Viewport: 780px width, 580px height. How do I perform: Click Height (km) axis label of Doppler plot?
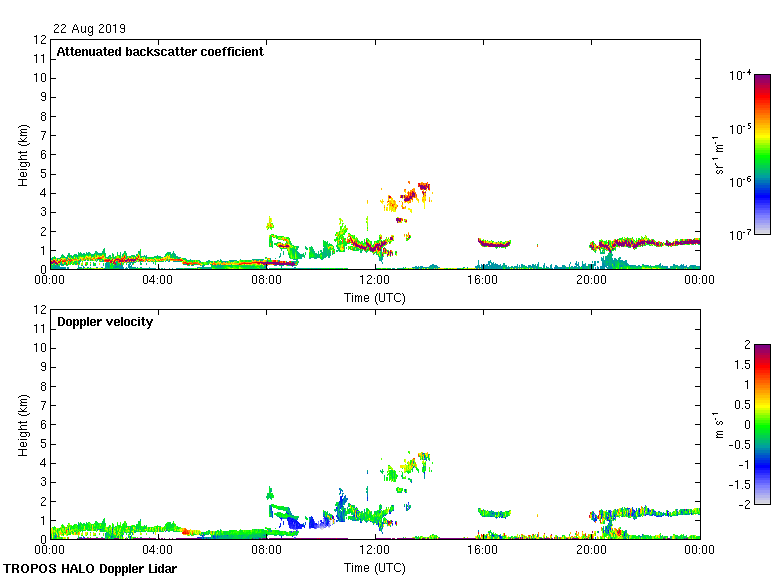point(23,425)
